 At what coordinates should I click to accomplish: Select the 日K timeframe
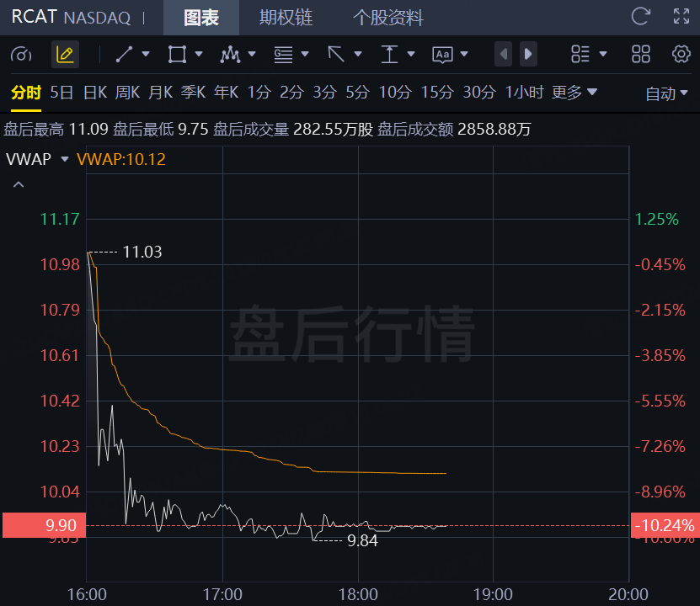point(95,93)
